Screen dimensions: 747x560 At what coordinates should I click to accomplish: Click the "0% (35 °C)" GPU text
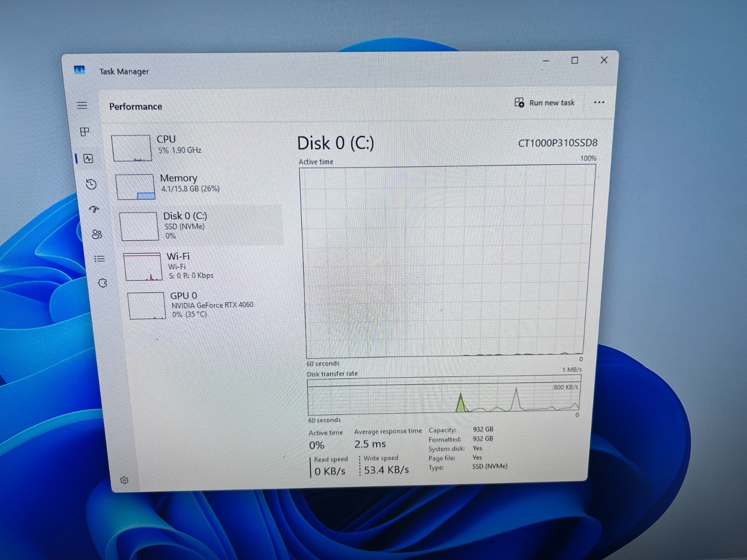click(x=190, y=315)
